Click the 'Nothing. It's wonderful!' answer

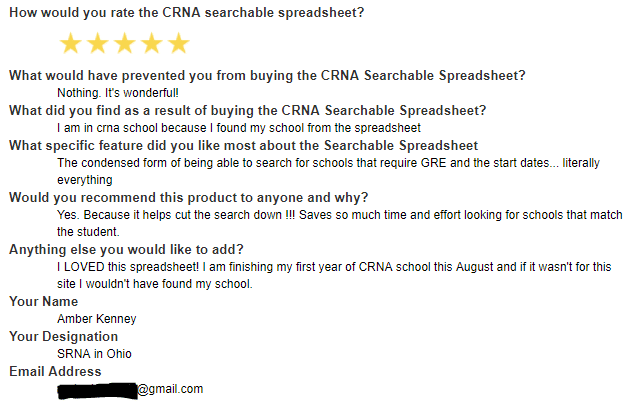(118, 93)
